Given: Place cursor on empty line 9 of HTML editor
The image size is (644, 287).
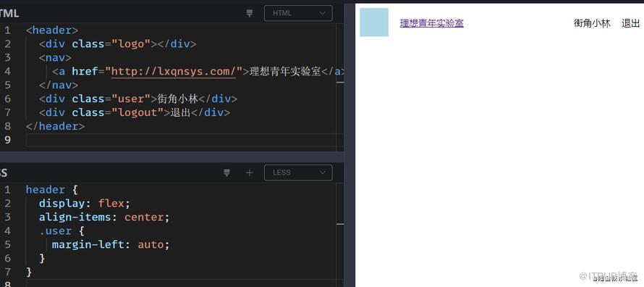Looking at the screenshot, I should [x=184, y=140].
